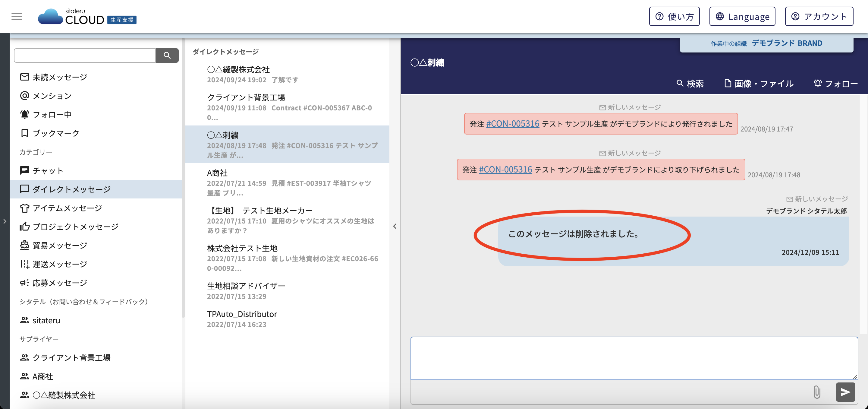Click the shirt icon beside アイテムメッセージ
Image resolution: width=868 pixels, height=409 pixels.
25,208
